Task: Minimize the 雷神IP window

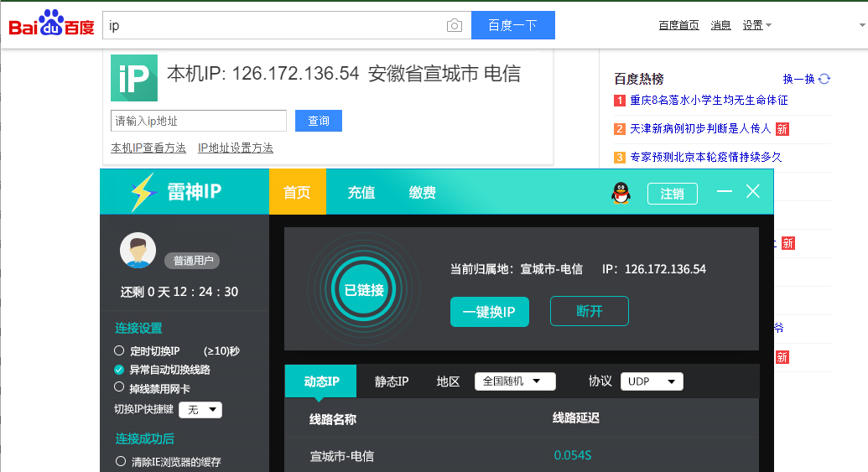Action: (x=724, y=191)
